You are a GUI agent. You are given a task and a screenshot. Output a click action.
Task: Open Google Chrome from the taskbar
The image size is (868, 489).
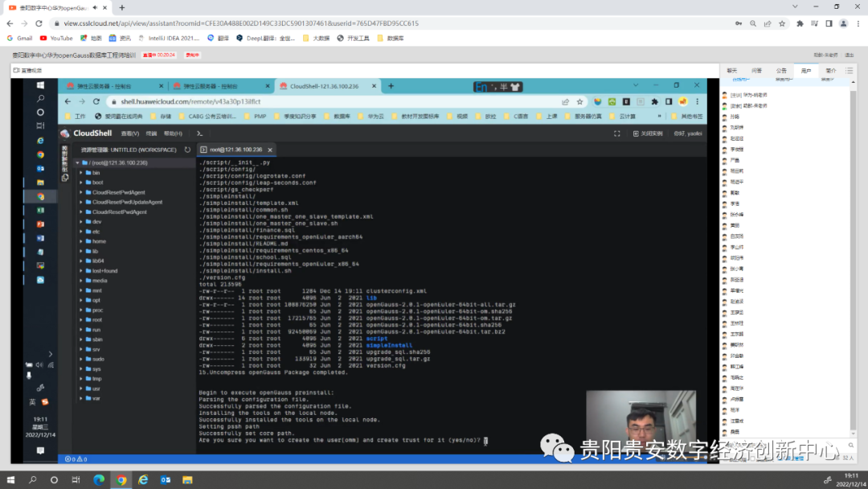click(x=121, y=479)
